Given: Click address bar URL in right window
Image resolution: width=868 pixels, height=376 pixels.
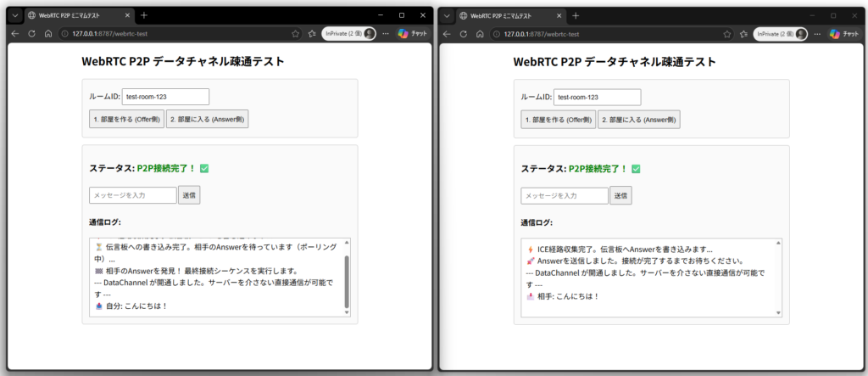Looking at the screenshot, I should point(542,34).
